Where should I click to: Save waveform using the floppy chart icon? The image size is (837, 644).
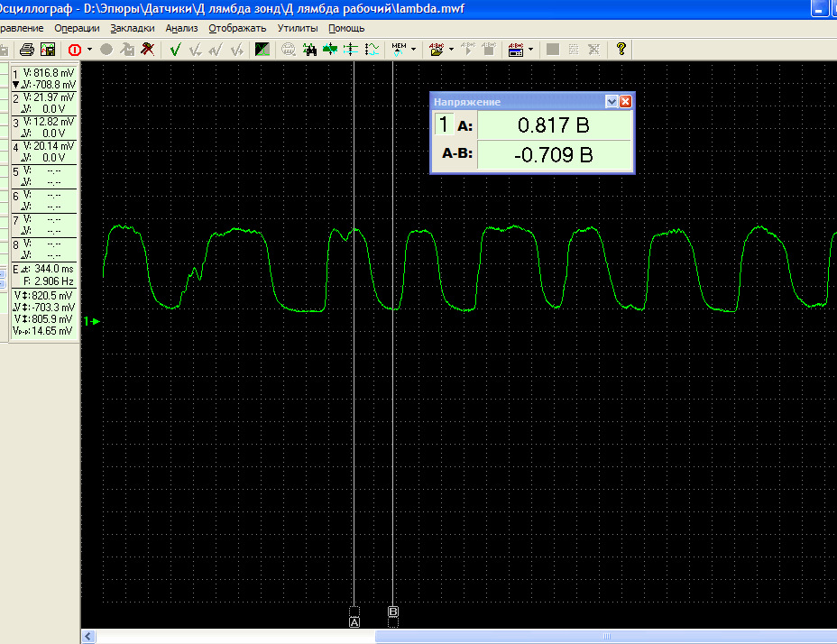coord(48,50)
